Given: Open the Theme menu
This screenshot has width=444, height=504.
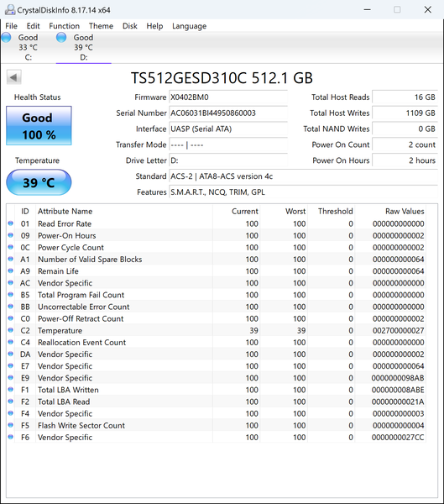Looking at the screenshot, I should pyautogui.click(x=101, y=26).
